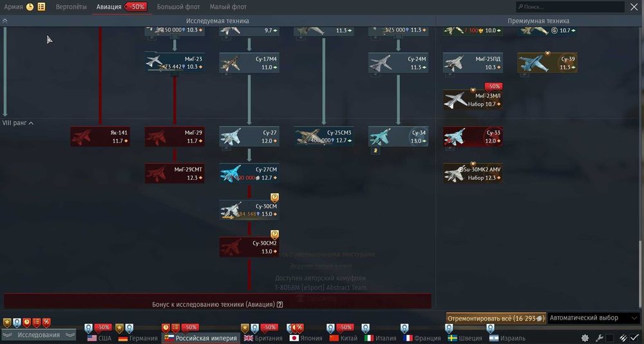
Task: Switch to the Армия tab
Action: click(x=13, y=6)
